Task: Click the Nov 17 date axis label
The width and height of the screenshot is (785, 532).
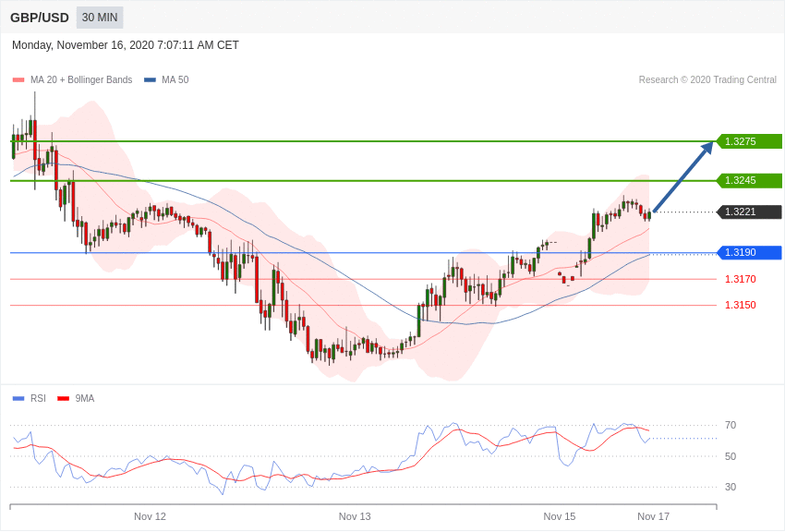Action: point(653,516)
